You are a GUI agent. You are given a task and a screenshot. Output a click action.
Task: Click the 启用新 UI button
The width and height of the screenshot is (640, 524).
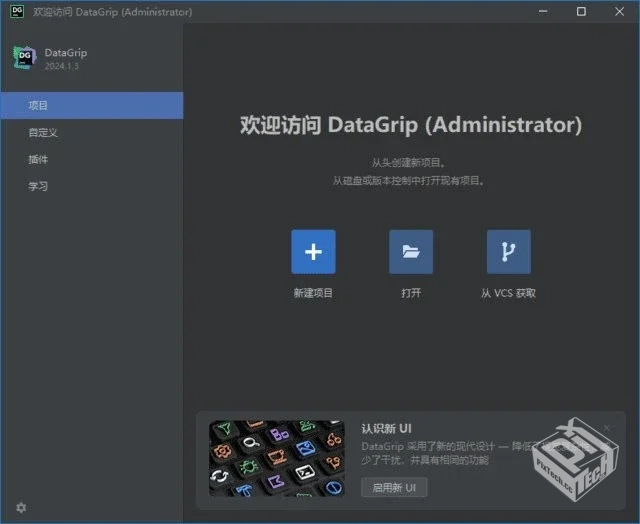coord(394,487)
